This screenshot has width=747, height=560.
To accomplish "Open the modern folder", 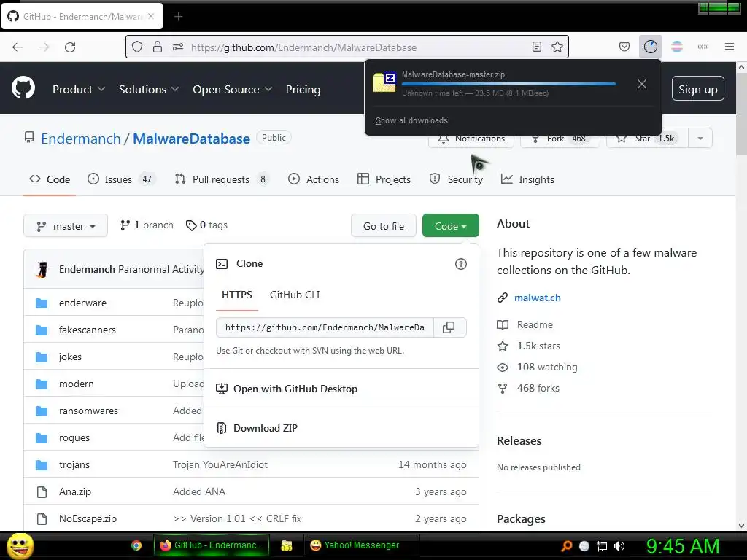I will coord(76,384).
